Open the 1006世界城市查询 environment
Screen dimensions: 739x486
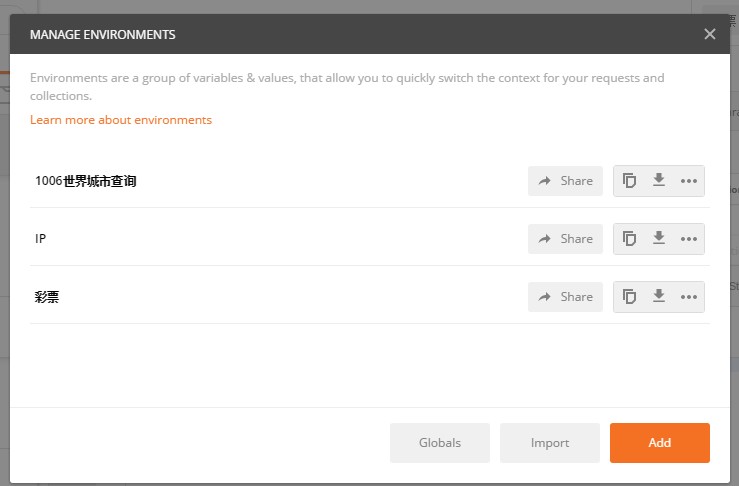coord(85,181)
